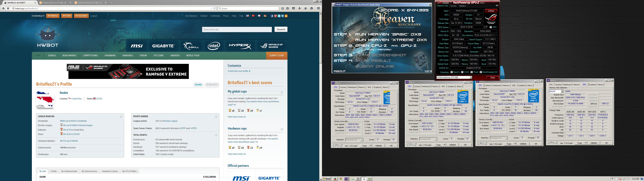Switch site language with the German flag
The width and height of the screenshot is (644, 181).
[265, 16]
